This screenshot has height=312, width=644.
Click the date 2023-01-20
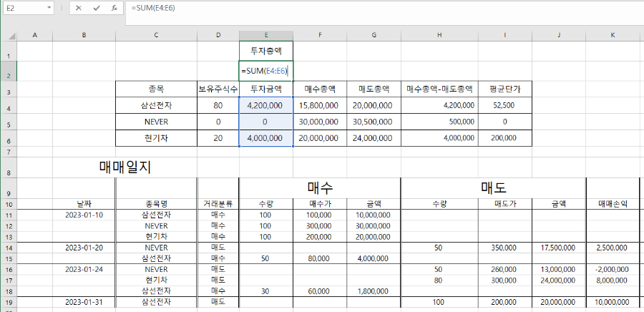coord(84,248)
